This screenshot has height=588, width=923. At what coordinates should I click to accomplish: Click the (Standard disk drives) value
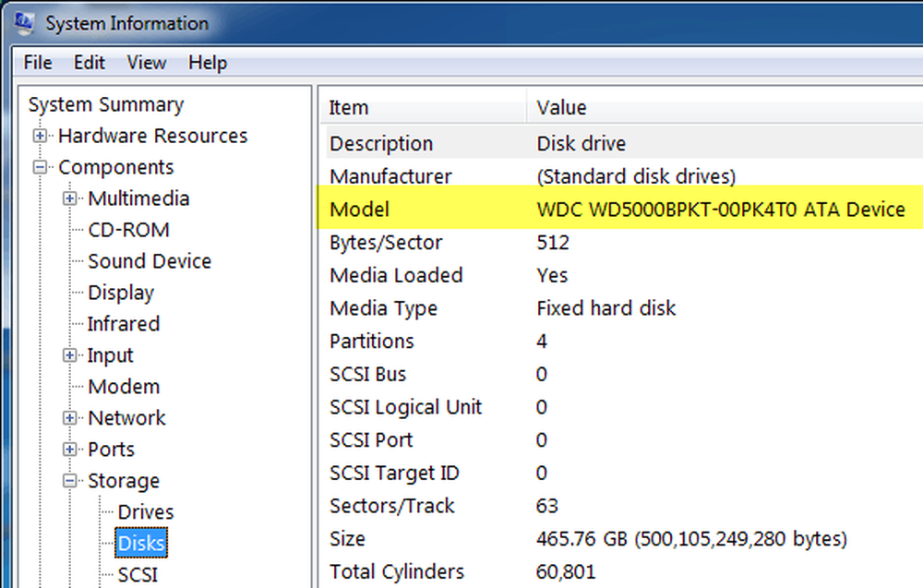(636, 176)
